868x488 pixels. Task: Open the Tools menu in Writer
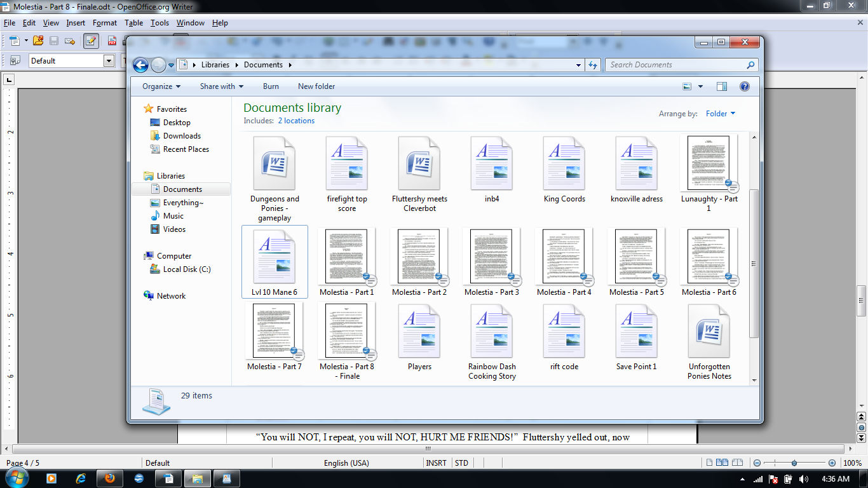[159, 23]
